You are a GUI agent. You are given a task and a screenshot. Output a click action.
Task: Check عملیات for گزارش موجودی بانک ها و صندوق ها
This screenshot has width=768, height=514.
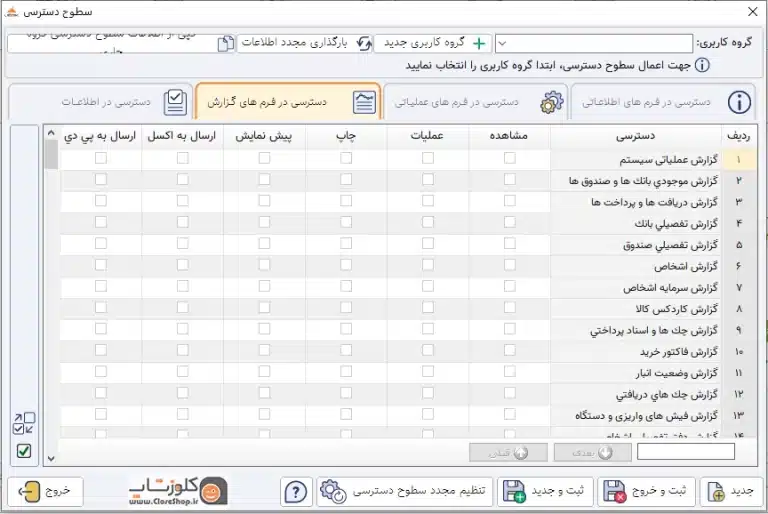pyautogui.click(x=428, y=179)
